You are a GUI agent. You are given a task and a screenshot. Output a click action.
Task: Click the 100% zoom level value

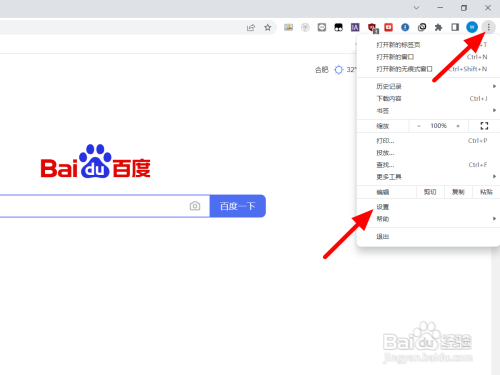(x=438, y=126)
